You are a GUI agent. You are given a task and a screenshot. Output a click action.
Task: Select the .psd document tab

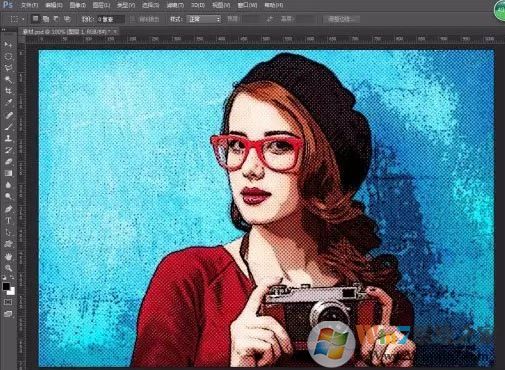[x=67, y=32]
